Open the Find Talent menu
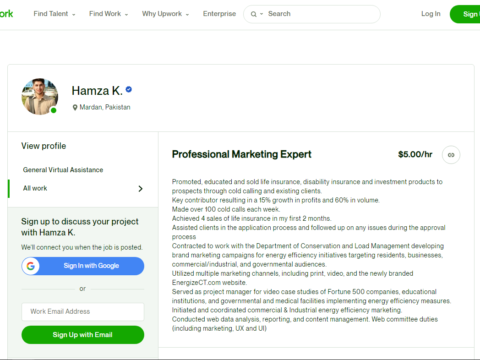This screenshot has width=480, height=360. pyautogui.click(x=54, y=14)
